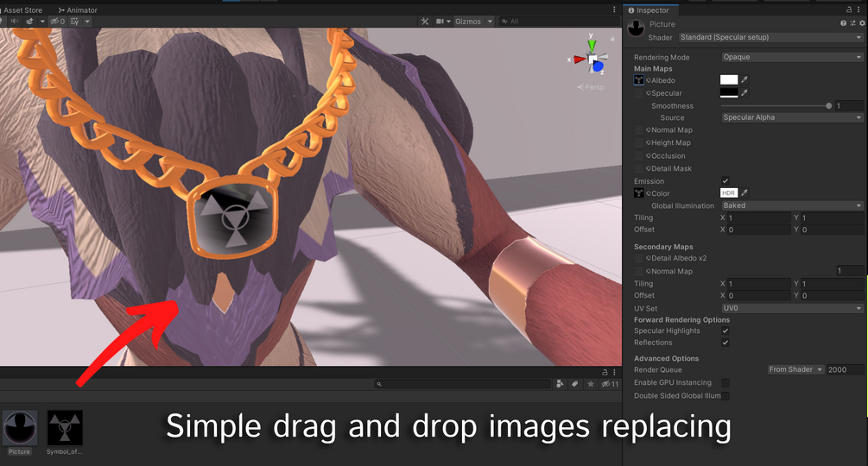
Task: Open material settings gear icon
Action: [x=862, y=23]
